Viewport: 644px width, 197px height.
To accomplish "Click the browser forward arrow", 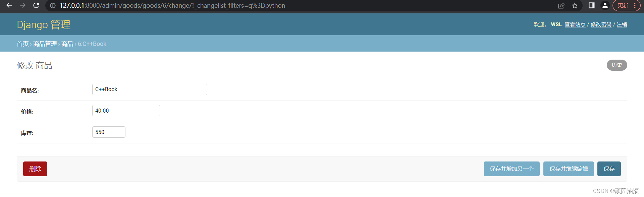I will point(22,5).
